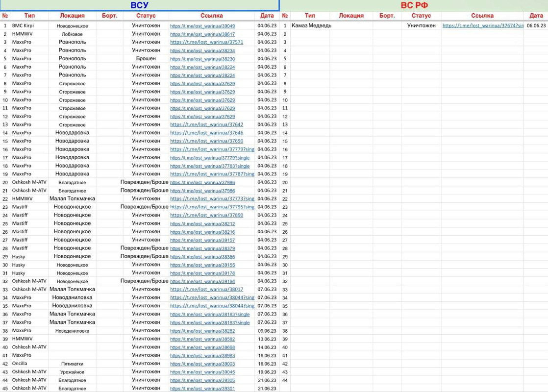The width and height of the screenshot is (548, 392).
Task: Follow the lost_warinua/39003 Oncilla link
Action: 202,364
